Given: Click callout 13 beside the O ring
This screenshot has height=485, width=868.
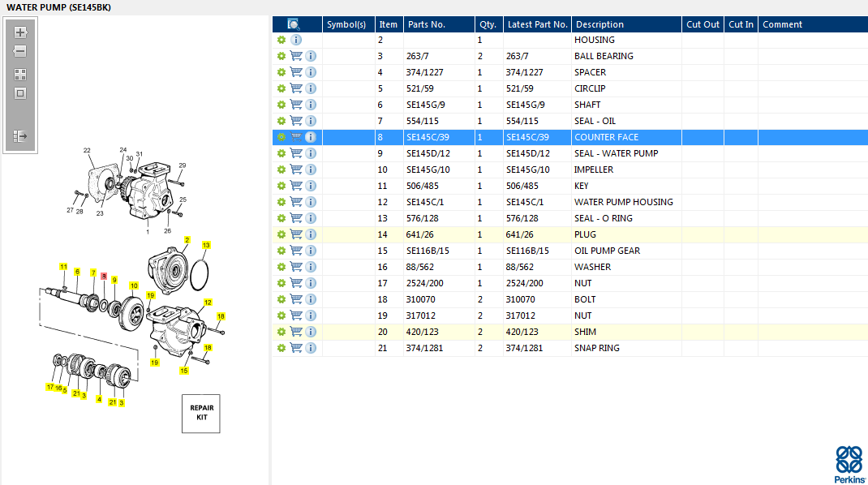Looking at the screenshot, I should (206, 245).
